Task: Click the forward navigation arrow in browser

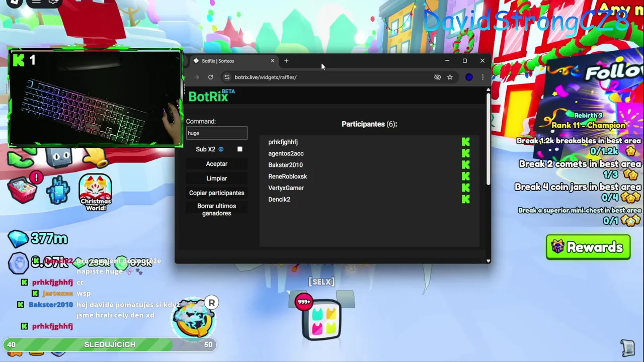Action: coord(197,77)
